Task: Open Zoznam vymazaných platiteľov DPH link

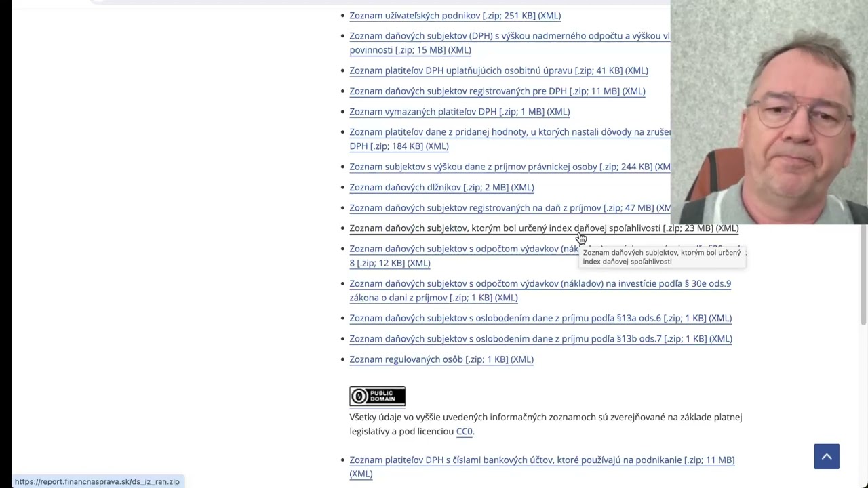Action: tap(459, 112)
